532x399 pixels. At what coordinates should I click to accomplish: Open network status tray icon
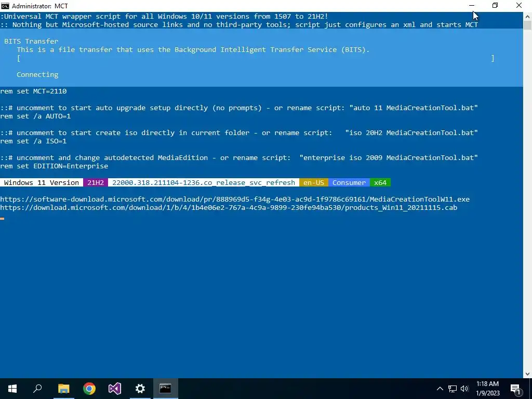point(453,389)
